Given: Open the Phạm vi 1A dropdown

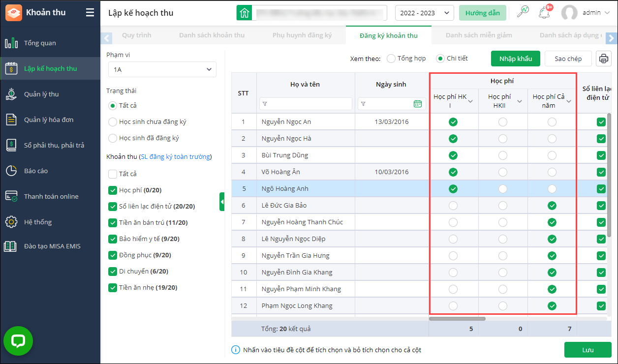Looking at the screenshot, I should point(162,69).
